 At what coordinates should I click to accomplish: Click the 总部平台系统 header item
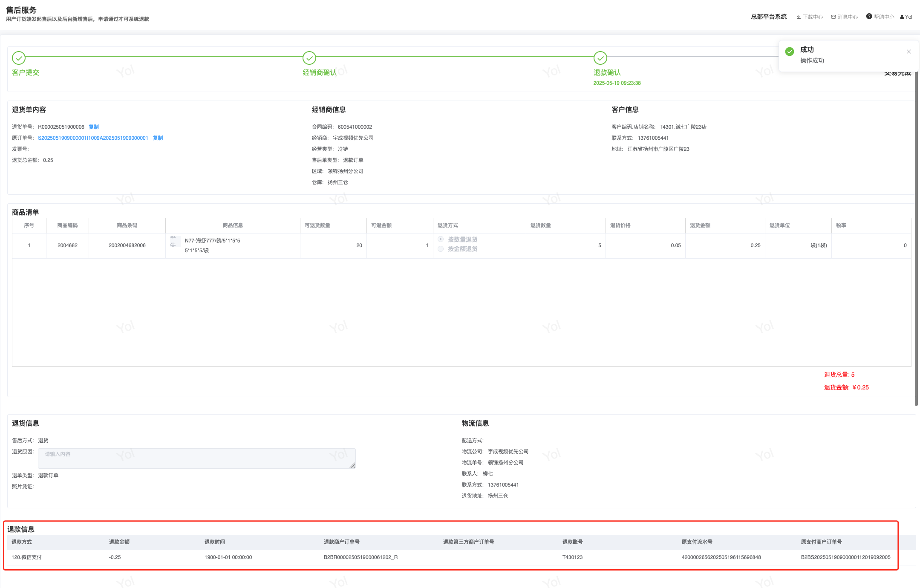coord(769,17)
